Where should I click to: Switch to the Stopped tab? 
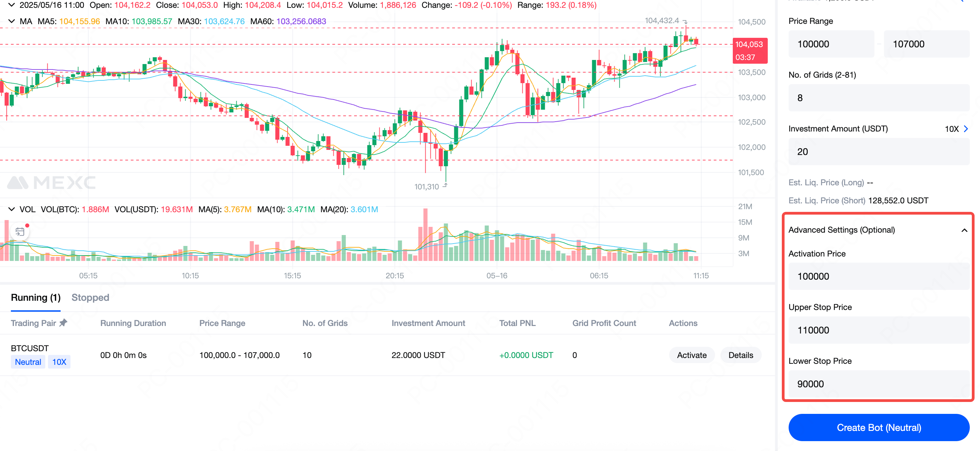90,297
